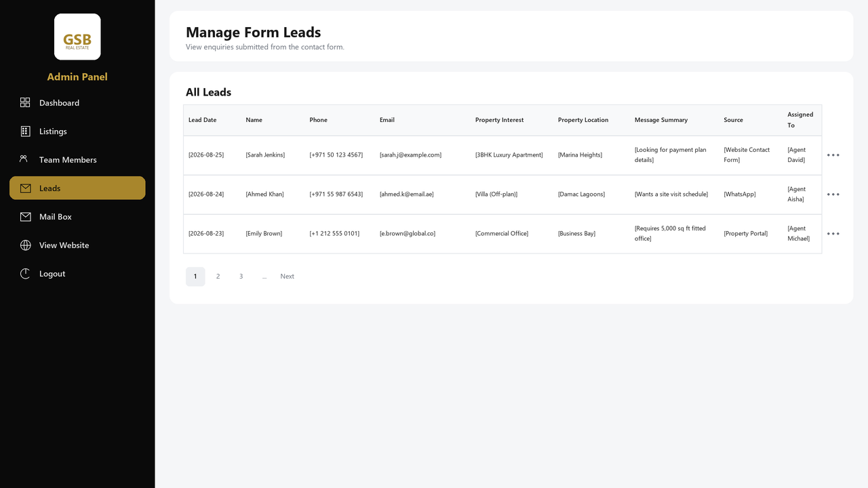This screenshot has width=868, height=488.
Task: Open the Team Members page
Action: click(x=77, y=160)
